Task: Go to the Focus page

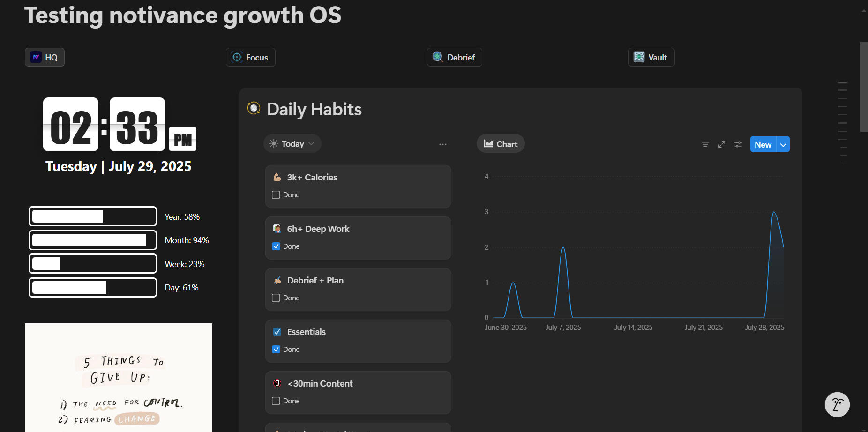Action: coord(251,57)
